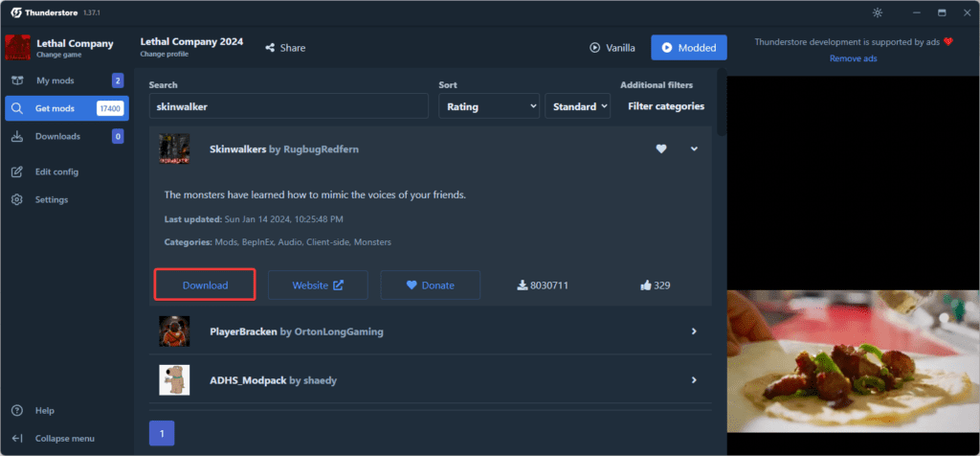Click the Lethal Company game icon

pyautogui.click(x=19, y=48)
